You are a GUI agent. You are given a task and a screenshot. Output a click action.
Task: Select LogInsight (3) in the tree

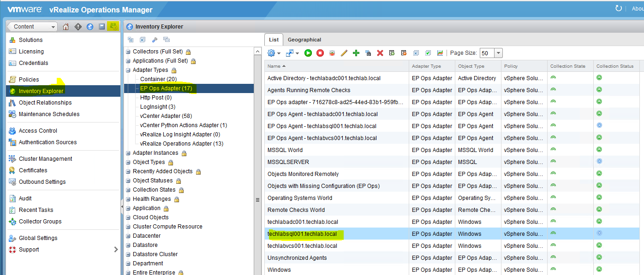(157, 107)
